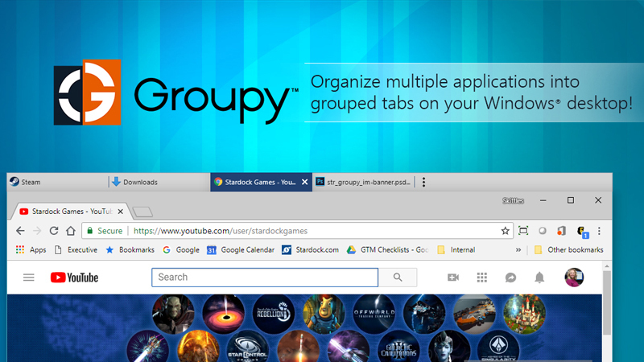Screen dimensions: 644x362
Task: Open Apps in the bookmarks bar
Action: 31,249
